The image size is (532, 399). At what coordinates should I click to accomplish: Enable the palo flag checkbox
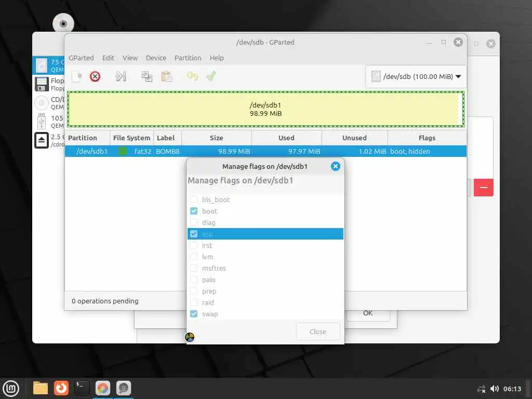[x=194, y=280]
